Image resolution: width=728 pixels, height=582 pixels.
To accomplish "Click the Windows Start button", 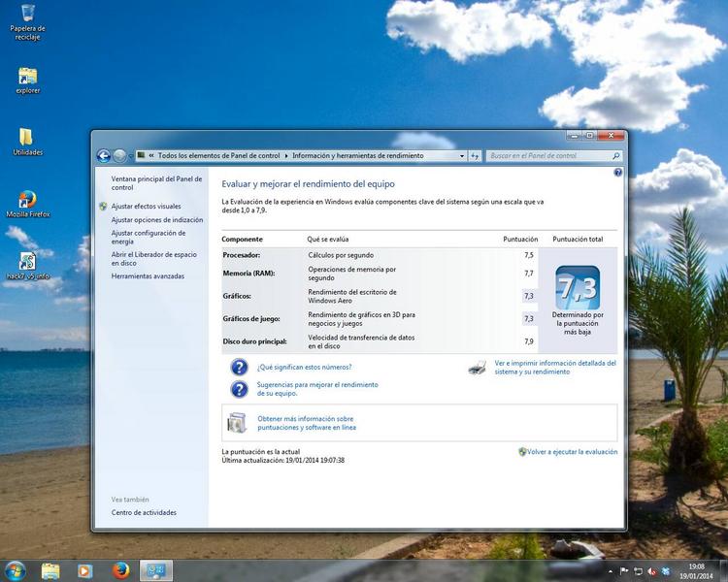I will [15, 570].
